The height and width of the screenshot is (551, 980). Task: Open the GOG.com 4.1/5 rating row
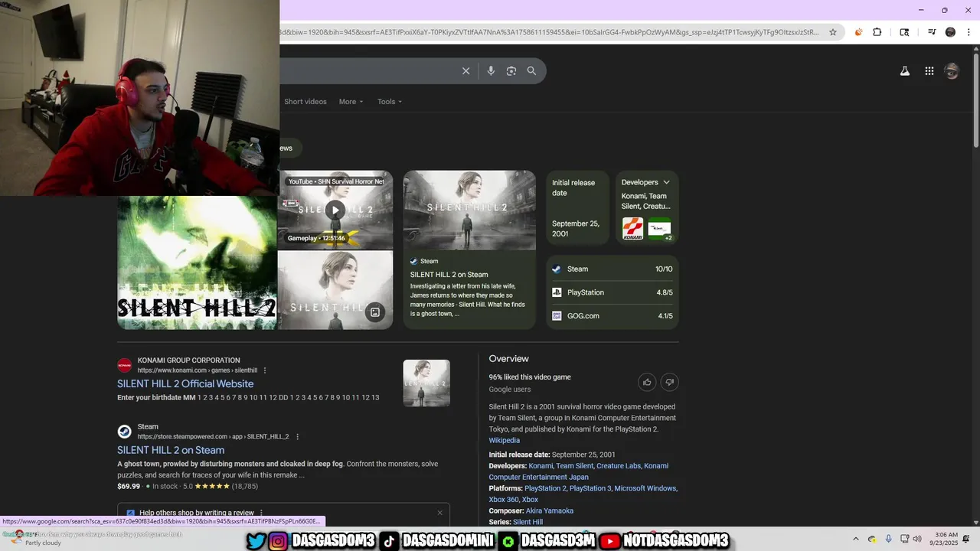point(612,316)
